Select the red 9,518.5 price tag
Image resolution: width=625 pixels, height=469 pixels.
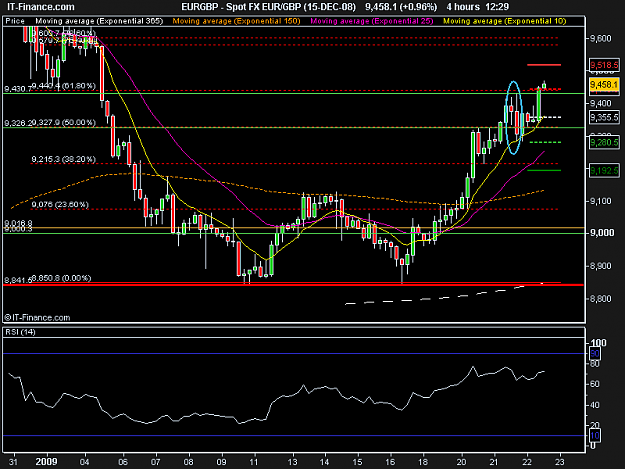(x=604, y=65)
